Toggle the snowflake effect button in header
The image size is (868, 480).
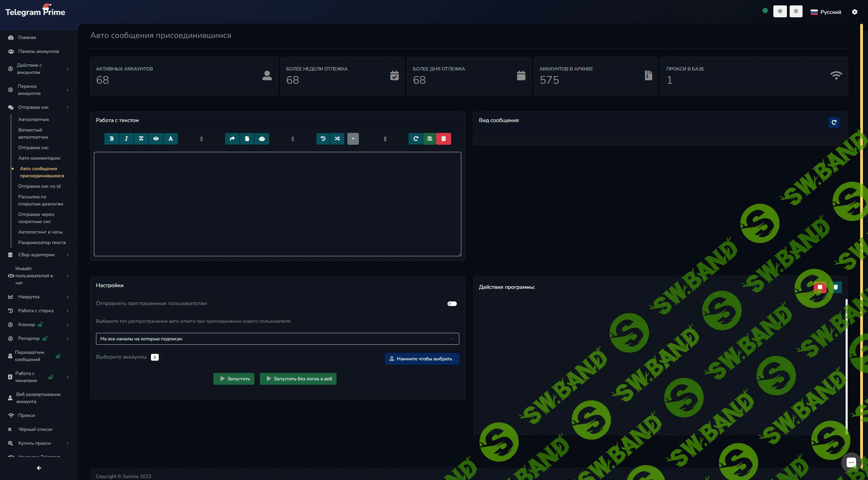tap(796, 12)
